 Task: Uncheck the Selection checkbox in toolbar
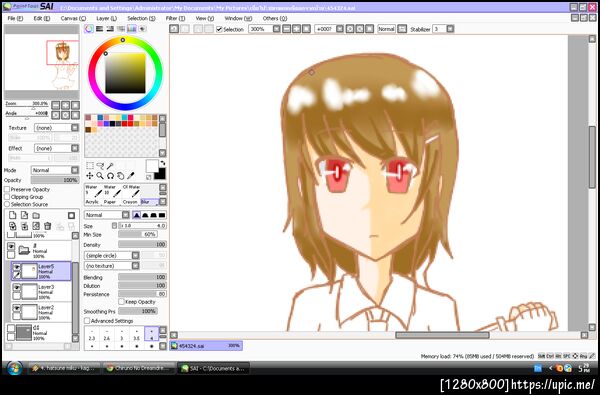point(219,29)
